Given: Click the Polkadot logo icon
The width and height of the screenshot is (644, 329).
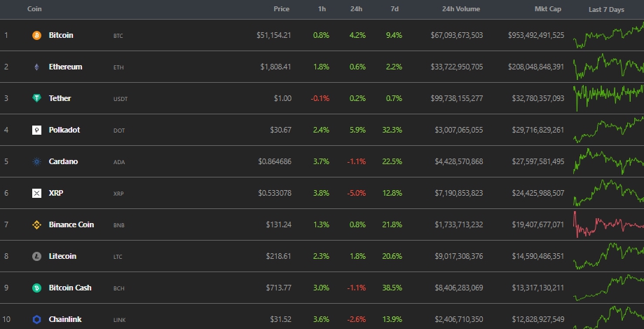Looking at the screenshot, I should [36, 130].
